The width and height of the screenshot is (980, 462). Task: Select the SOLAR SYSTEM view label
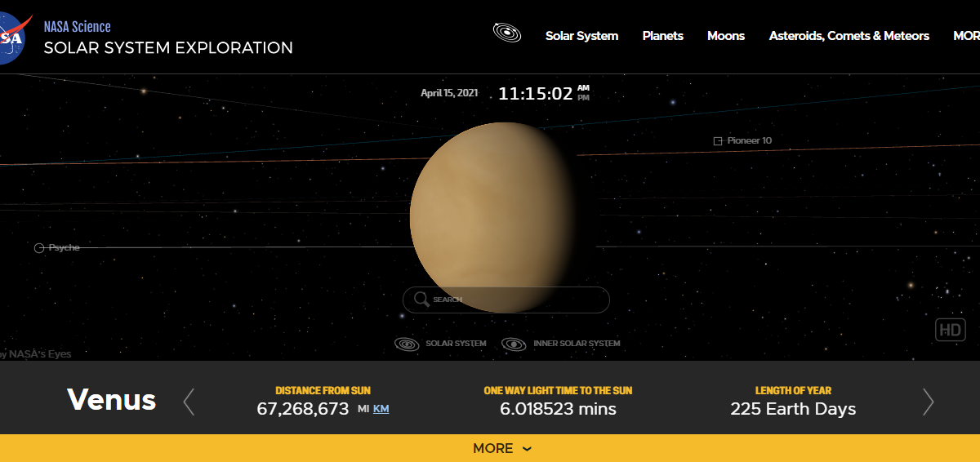pos(456,344)
